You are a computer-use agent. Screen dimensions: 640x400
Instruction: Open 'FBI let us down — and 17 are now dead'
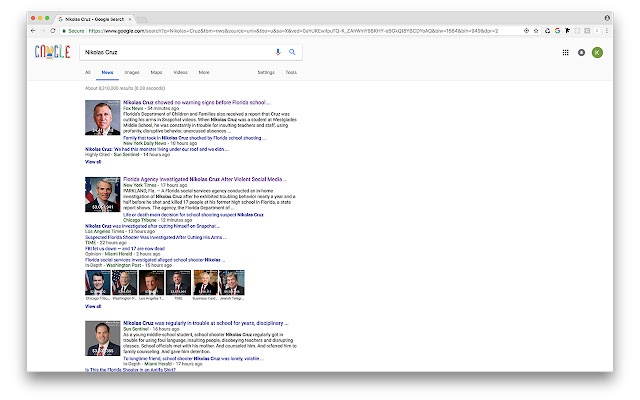[125, 249]
